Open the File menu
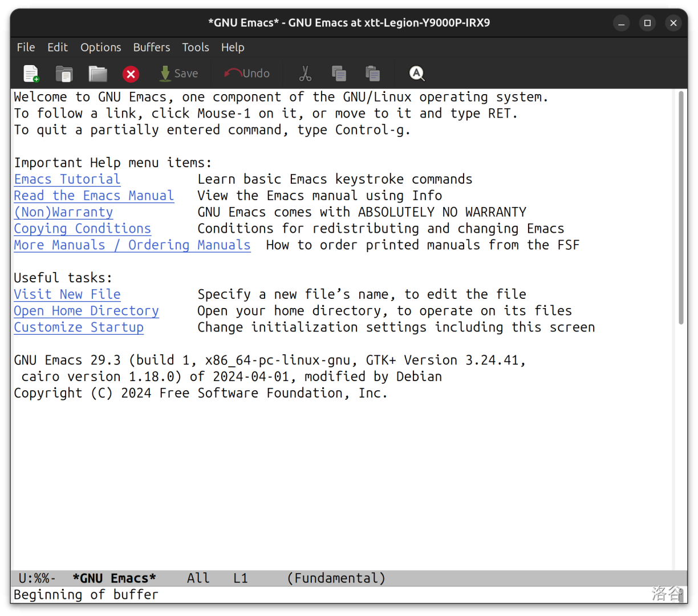 26,47
